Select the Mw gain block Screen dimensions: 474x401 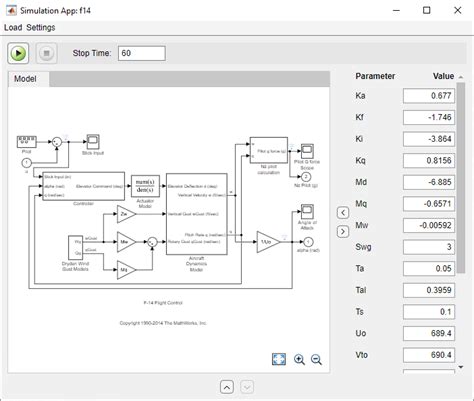tap(125, 242)
